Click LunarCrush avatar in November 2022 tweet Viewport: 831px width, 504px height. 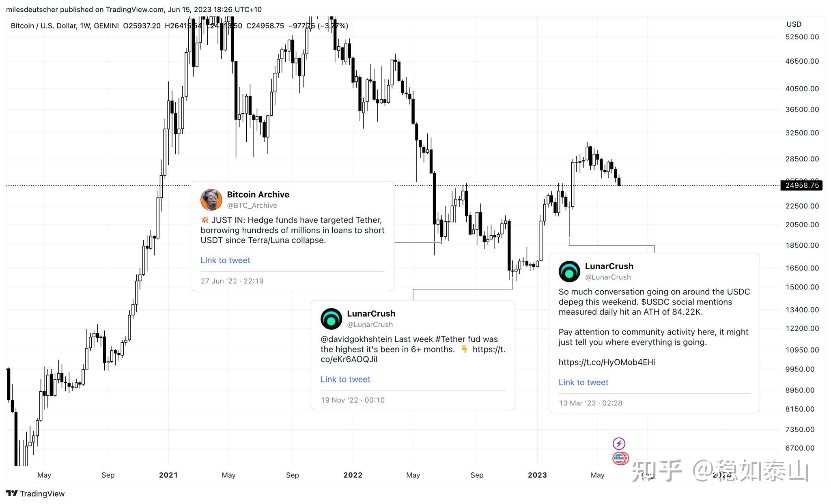tap(331, 319)
